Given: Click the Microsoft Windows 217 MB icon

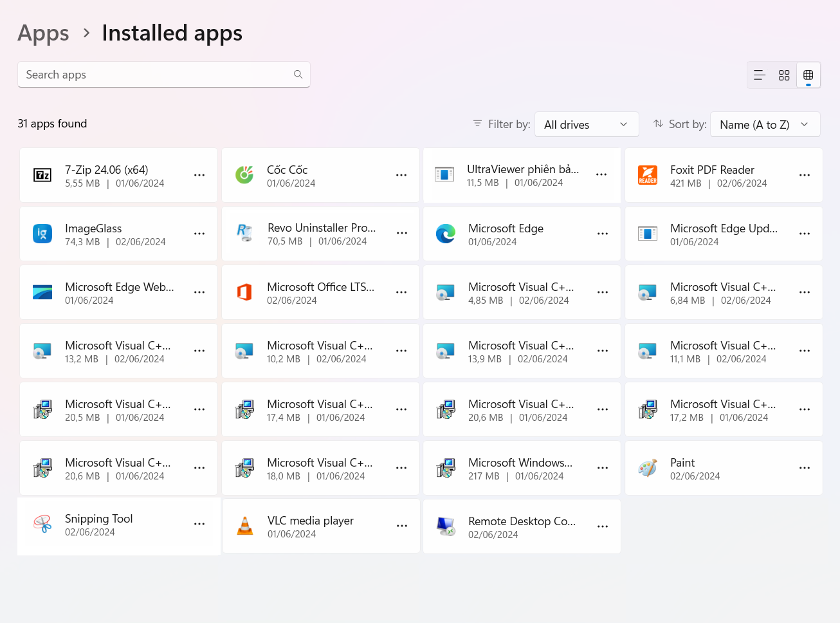Looking at the screenshot, I should 446,468.
